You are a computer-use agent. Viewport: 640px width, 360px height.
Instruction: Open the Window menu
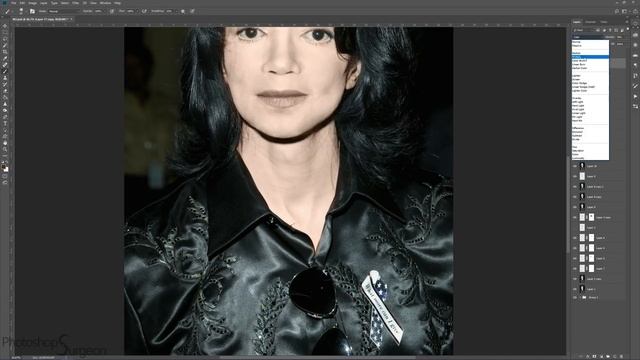click(x=105, y=3)
